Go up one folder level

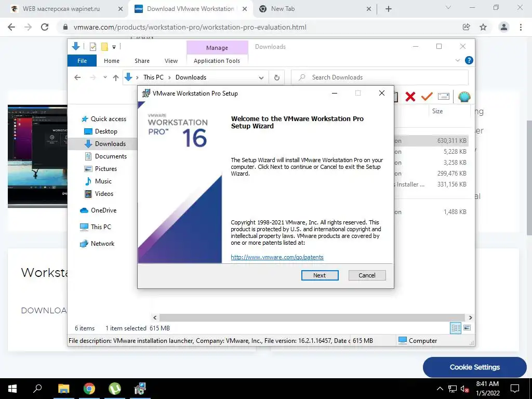116,78
